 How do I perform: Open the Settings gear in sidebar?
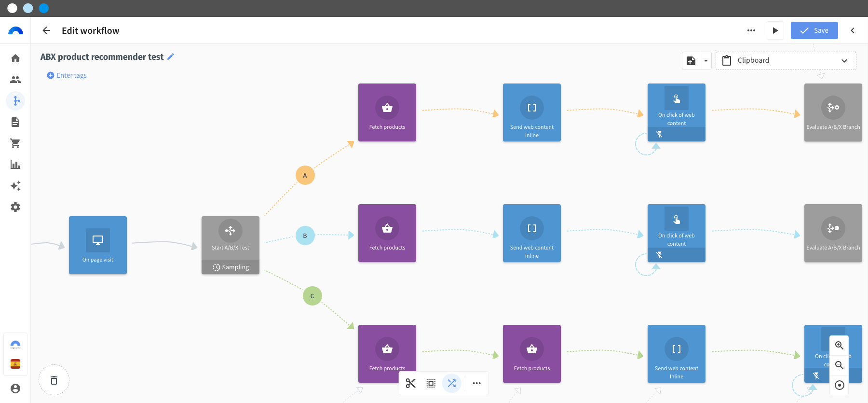(x=15, y=207)
